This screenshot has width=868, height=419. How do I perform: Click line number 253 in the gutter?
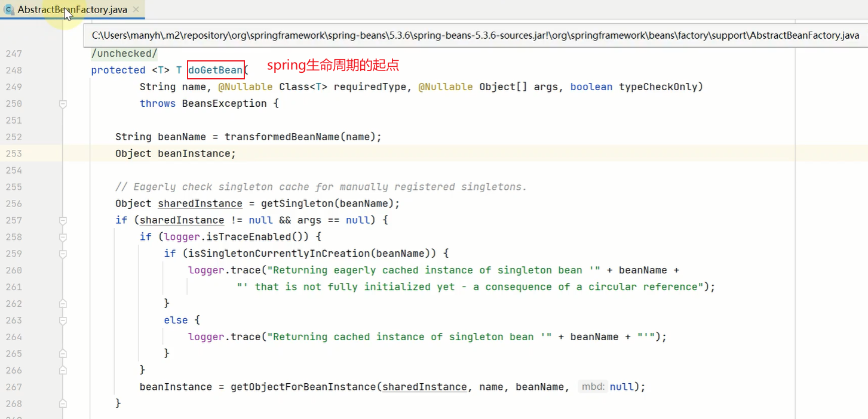point(13,153)
